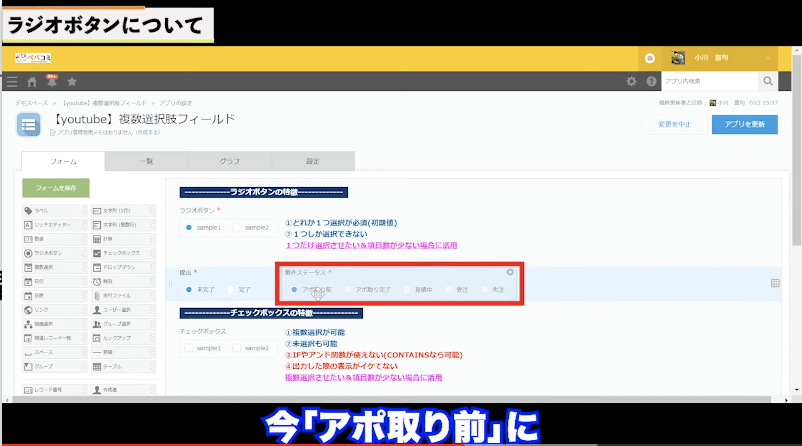Select the sample2 radio button
Screen dimensions: 802x446
237,228
